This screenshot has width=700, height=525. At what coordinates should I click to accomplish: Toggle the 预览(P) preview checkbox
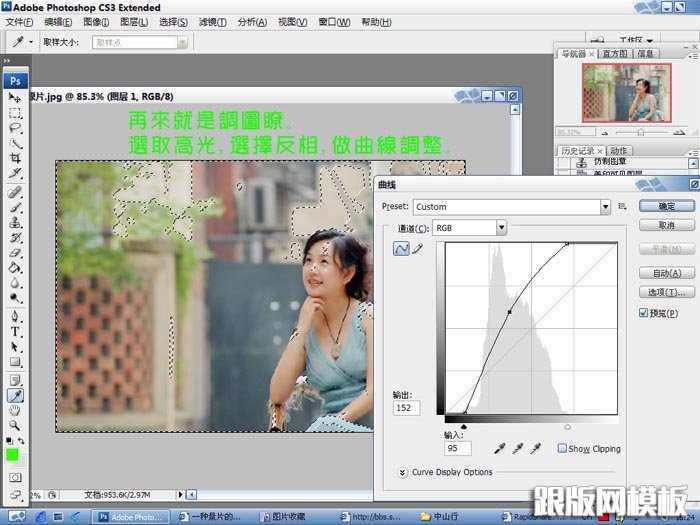tap(644, 313)
